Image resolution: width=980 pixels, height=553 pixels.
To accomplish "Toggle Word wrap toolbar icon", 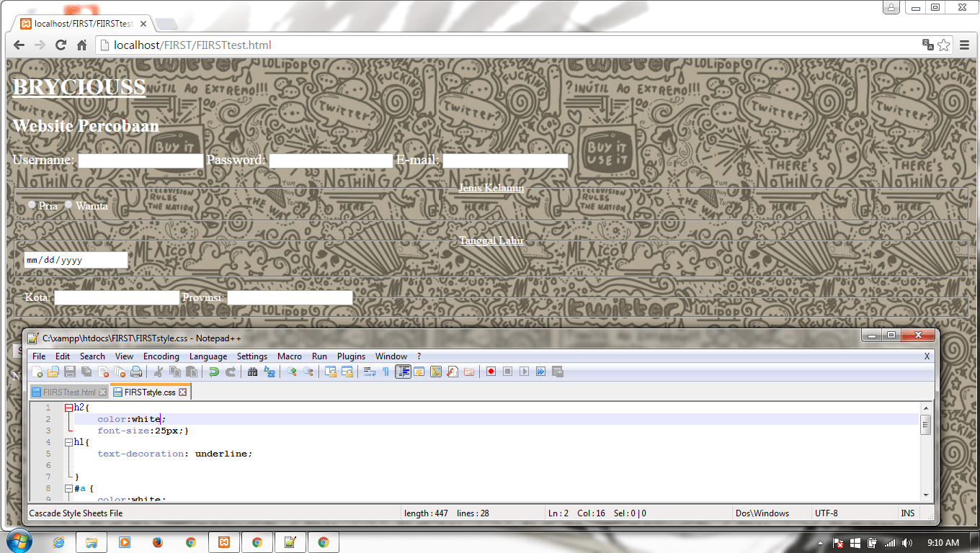I will tap(370, 372).
